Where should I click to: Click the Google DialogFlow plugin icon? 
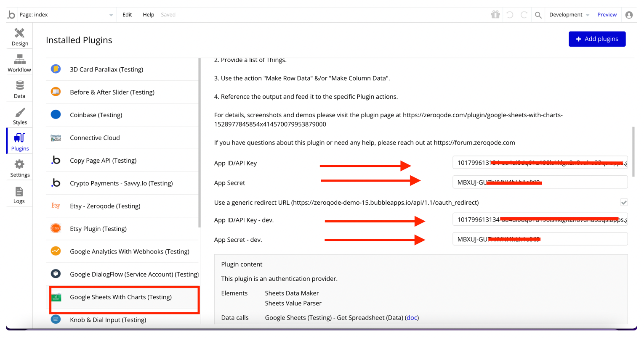pyautogui.click(x=56, y=274)
